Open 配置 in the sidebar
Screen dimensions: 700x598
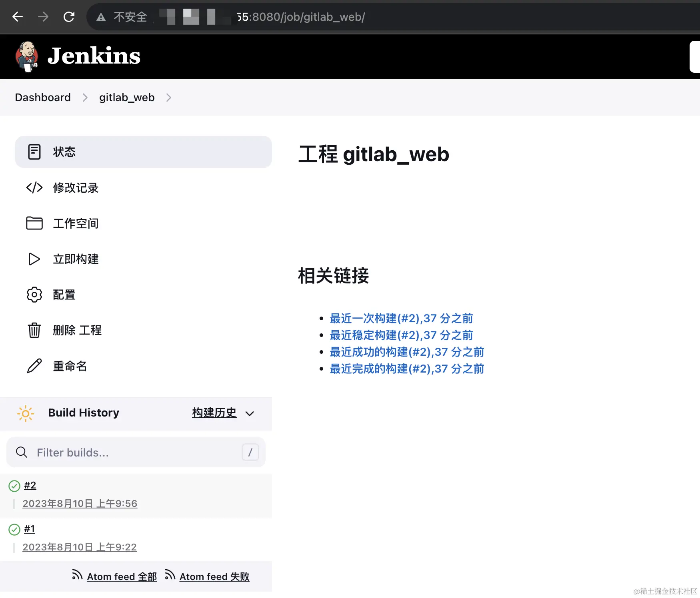point(144,295)
